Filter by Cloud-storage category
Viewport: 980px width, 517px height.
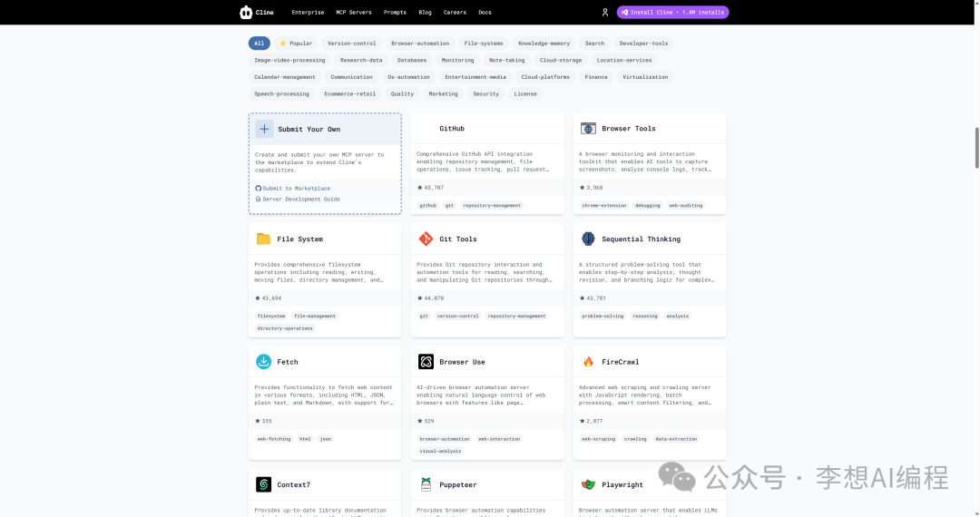tap(561, 60)
